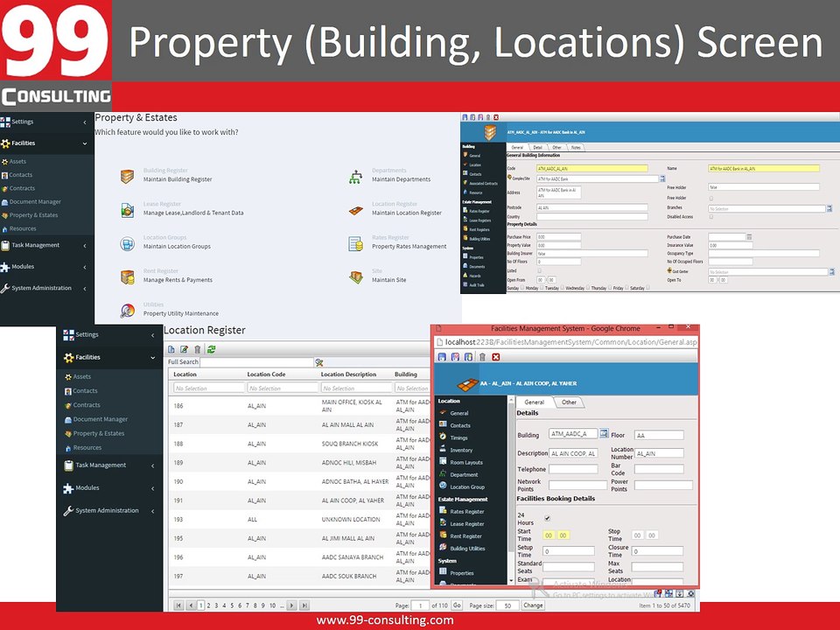Expand Settings in the upper sidebar
This screenshot has height=630, width=840.
tap(47, 122)
